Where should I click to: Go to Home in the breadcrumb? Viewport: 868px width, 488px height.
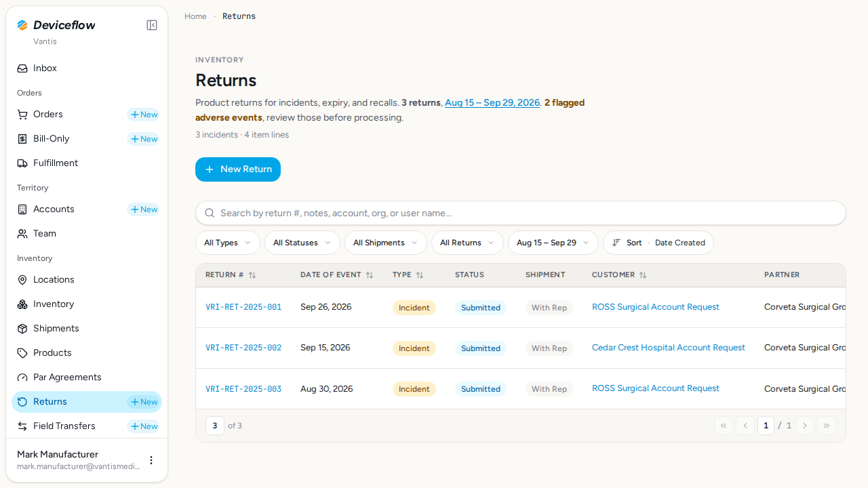point(195,16)
